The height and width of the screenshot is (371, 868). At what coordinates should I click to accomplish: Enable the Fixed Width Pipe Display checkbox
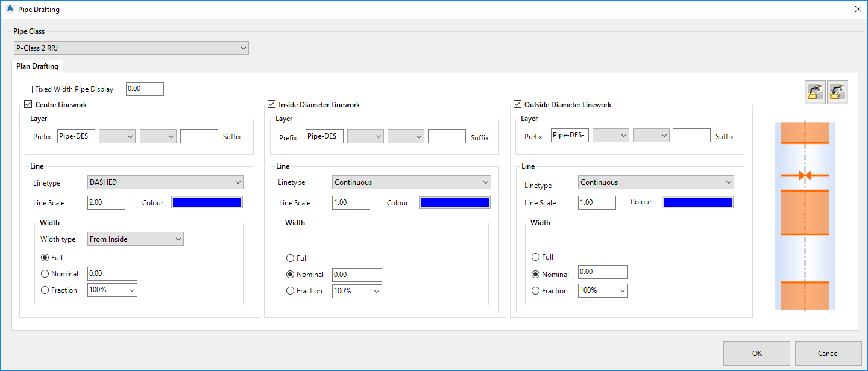click(28, 89)
